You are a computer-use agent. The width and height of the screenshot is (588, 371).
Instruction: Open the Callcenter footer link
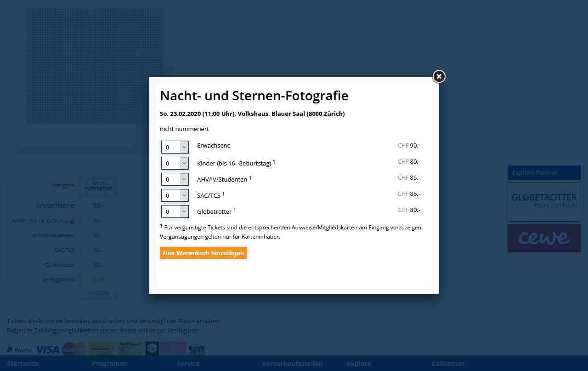(448, 364)
